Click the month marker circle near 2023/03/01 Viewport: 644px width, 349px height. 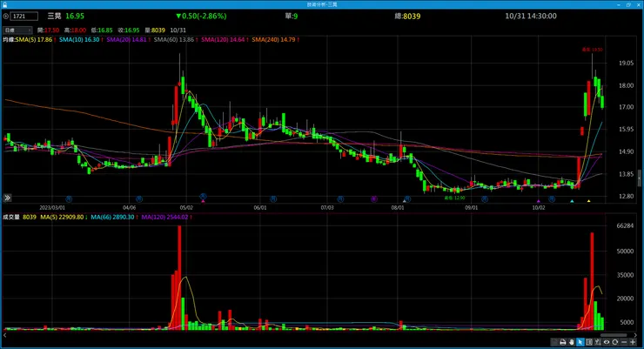(x=69, y=199)
